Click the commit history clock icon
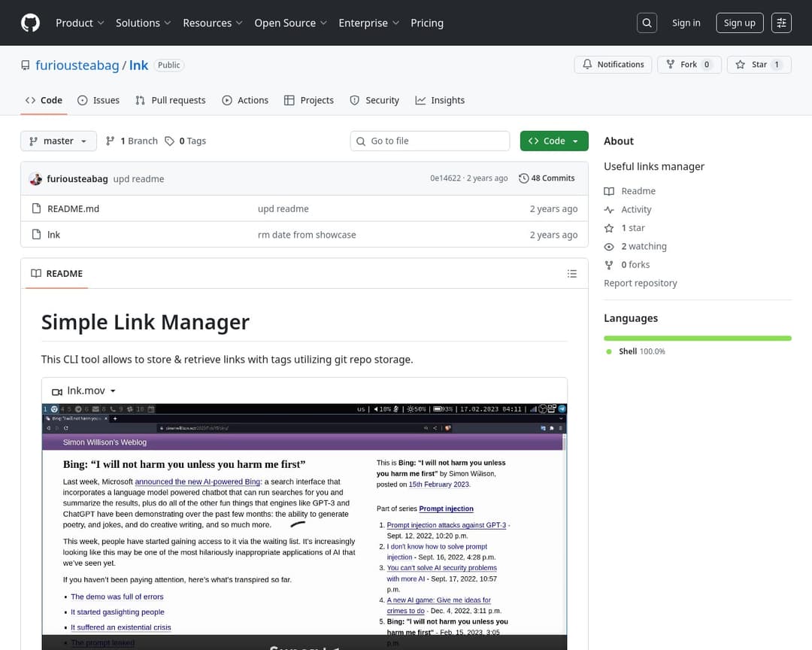The image size is (812, 650). [523, 178]
